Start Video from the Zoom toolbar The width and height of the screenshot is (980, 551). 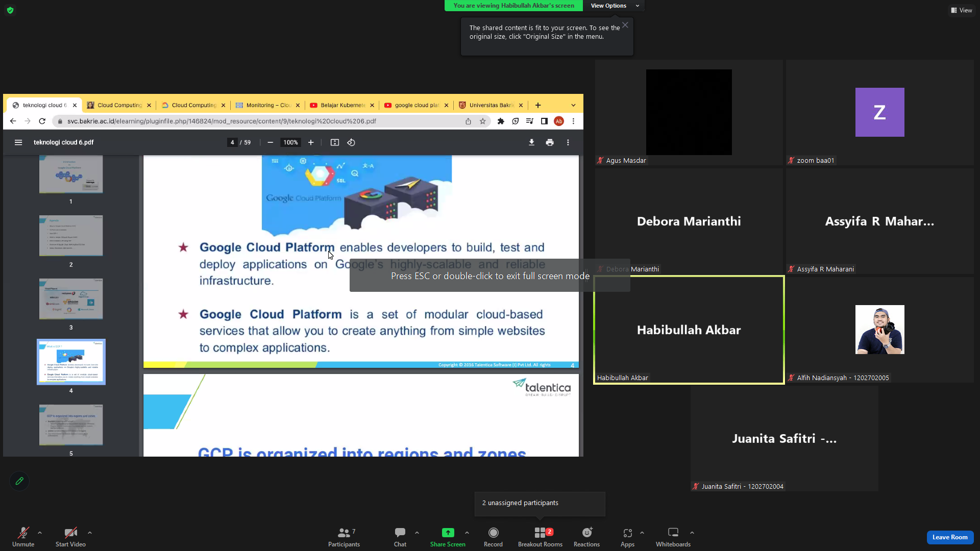coord(70,537)
